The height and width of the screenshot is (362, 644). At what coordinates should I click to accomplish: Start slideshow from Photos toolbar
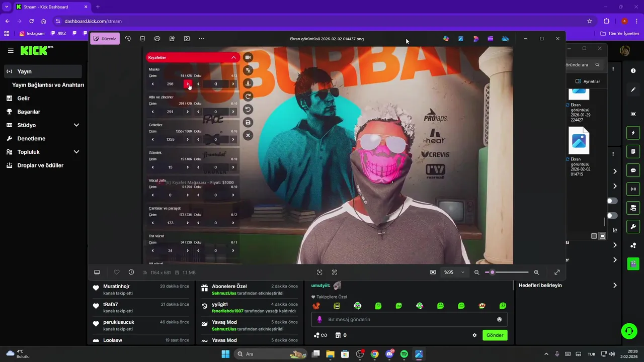pyautogui.click(x=187, y=39)
